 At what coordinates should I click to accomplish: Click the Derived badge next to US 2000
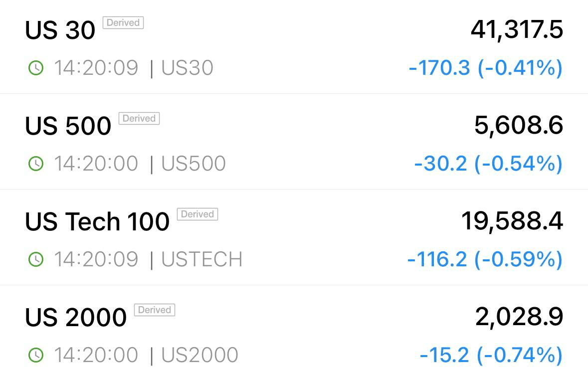coord(155,310)
